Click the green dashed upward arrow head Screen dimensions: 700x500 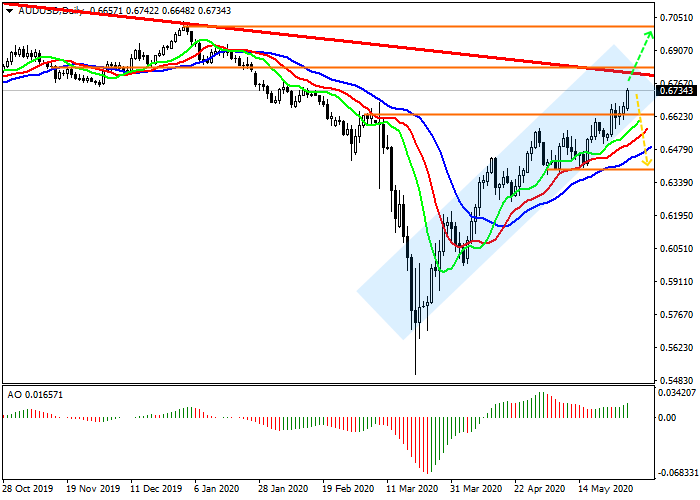[x=649, y=35]
